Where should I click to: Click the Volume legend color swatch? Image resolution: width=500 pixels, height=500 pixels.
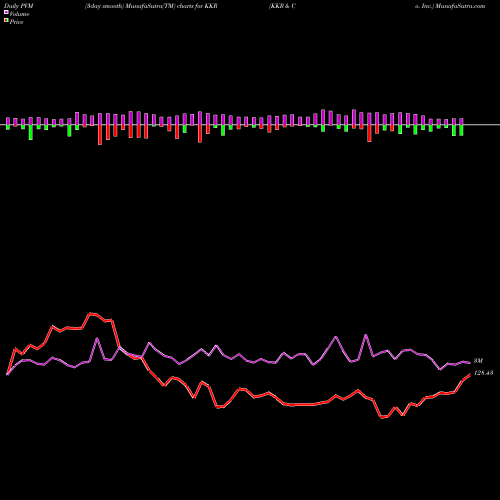[x=6, y=12]
